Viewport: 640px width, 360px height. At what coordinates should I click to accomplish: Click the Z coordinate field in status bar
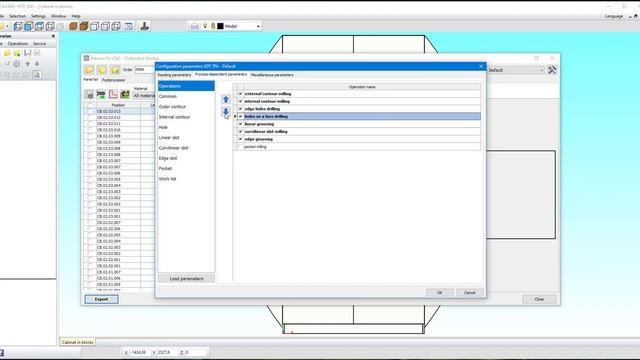pyautogui.click(x=196, y=352)
